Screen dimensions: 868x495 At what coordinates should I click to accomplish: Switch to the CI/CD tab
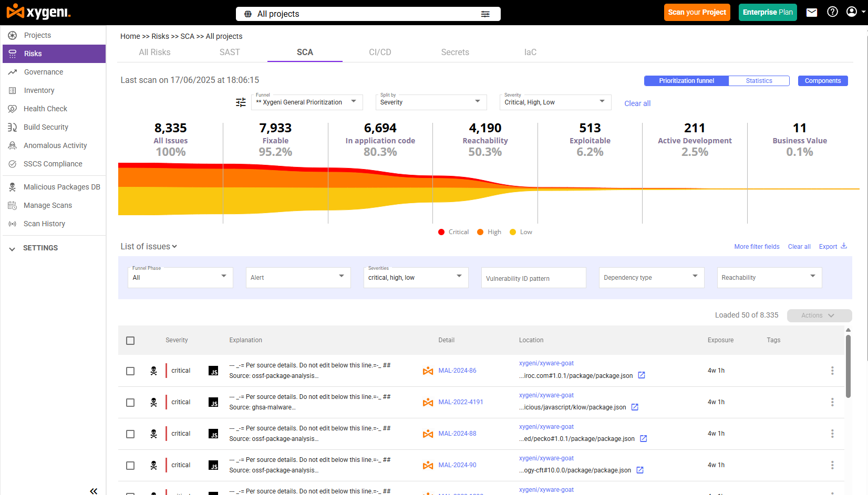pos(380,52)
